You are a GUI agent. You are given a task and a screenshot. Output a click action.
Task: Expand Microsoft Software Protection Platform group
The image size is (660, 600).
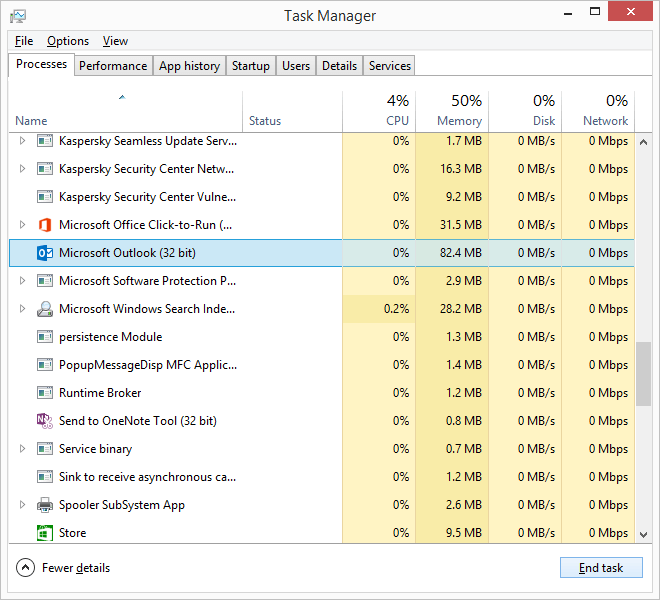point(22,281)
